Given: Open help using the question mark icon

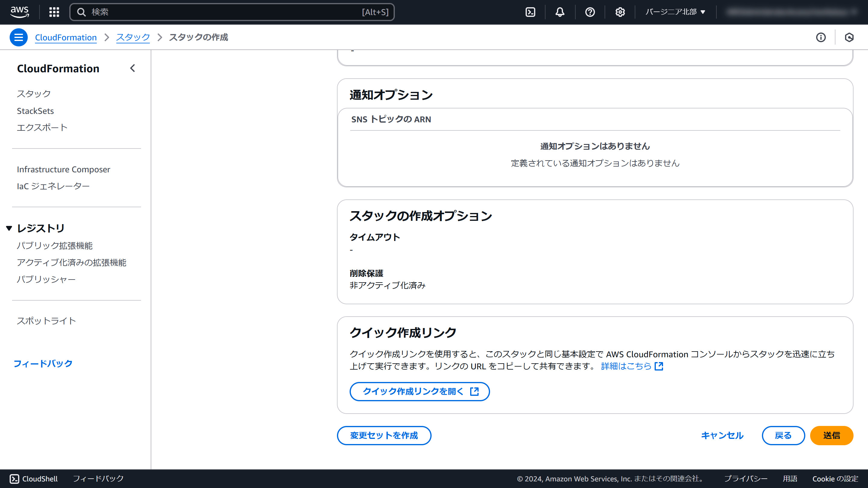Looking at the screenshot, I should 590,12.
